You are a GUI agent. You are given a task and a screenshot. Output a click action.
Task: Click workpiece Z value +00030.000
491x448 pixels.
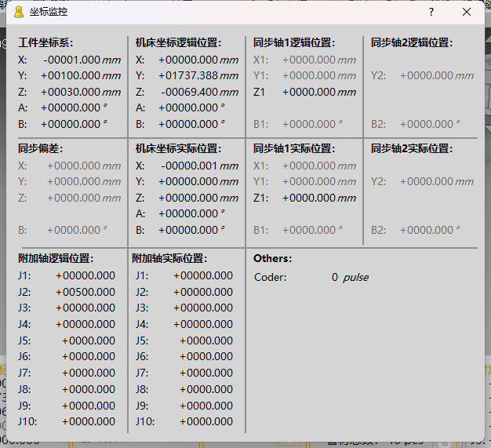[71, 92]
